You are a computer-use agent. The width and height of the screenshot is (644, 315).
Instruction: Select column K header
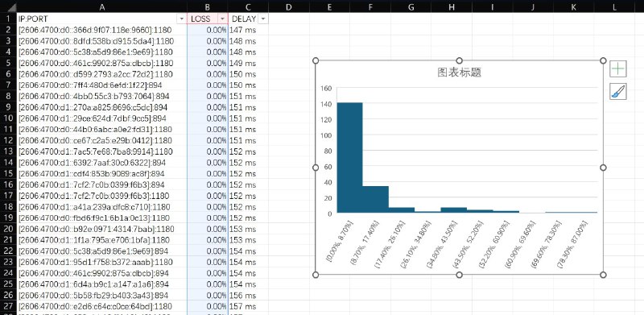pyautogui.click(x=573, y=6)
